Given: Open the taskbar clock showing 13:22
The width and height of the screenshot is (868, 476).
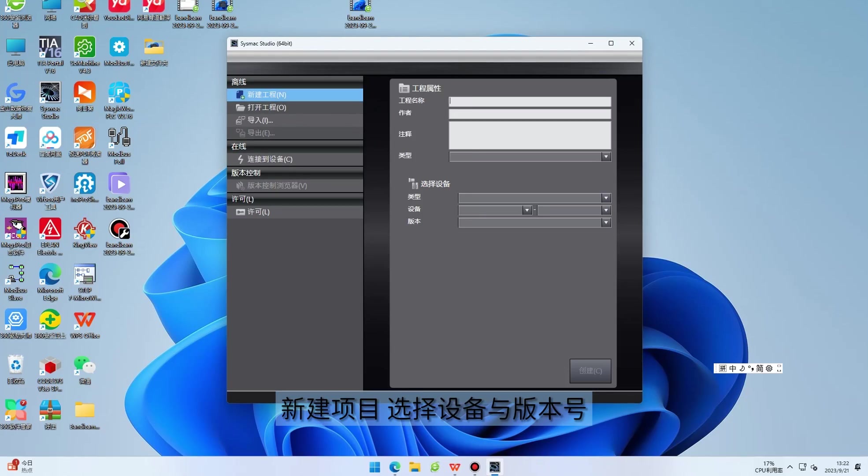Looking at the screenshot, I should (837, 467).
